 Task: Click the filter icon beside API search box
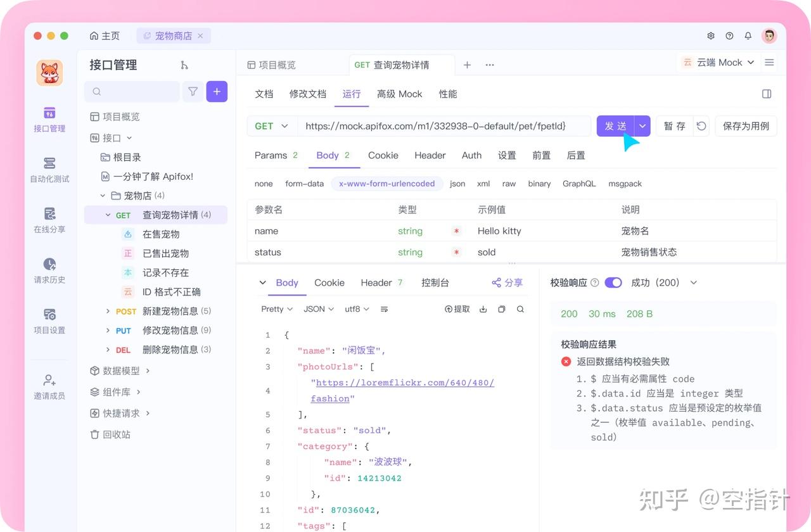(x=193, y=92)
